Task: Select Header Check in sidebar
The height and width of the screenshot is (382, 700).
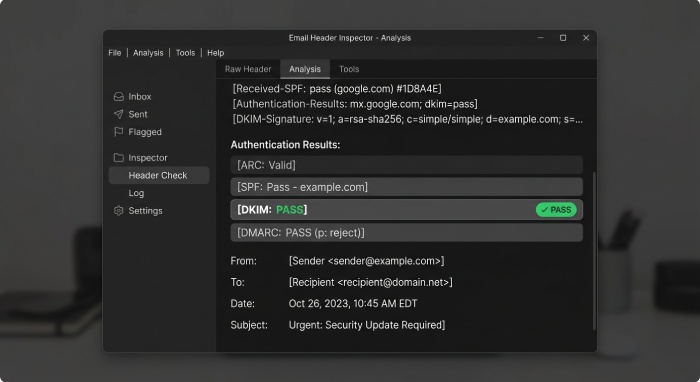Action: (x=159, y=175)
